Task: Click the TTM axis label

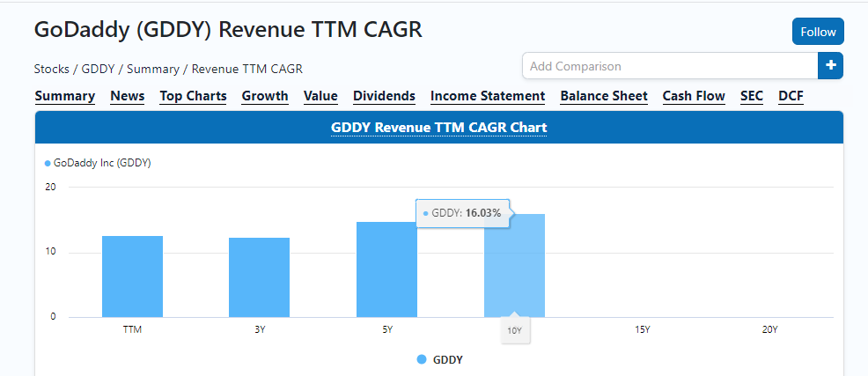Action: 132,329
